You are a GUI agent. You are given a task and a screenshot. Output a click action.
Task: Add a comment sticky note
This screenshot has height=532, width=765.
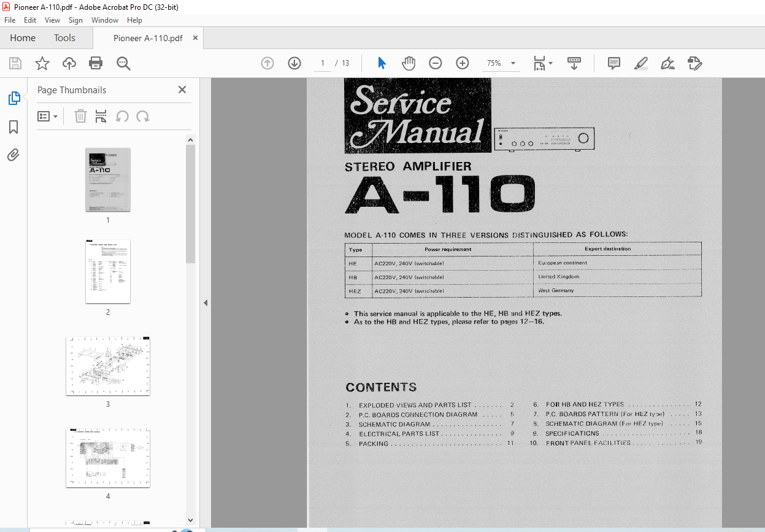[x=614, y=63]
